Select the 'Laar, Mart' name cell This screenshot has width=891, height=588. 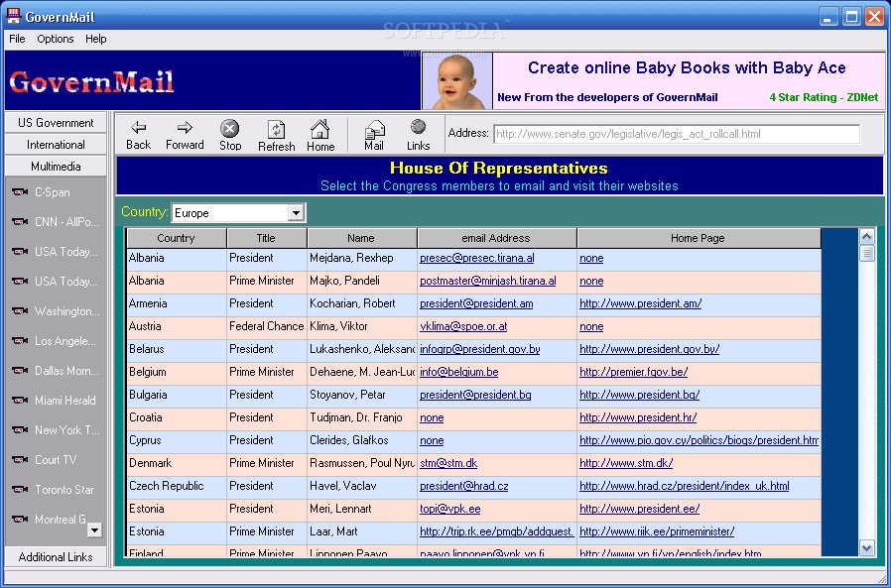pyautogui.click(x=362, y=531)
